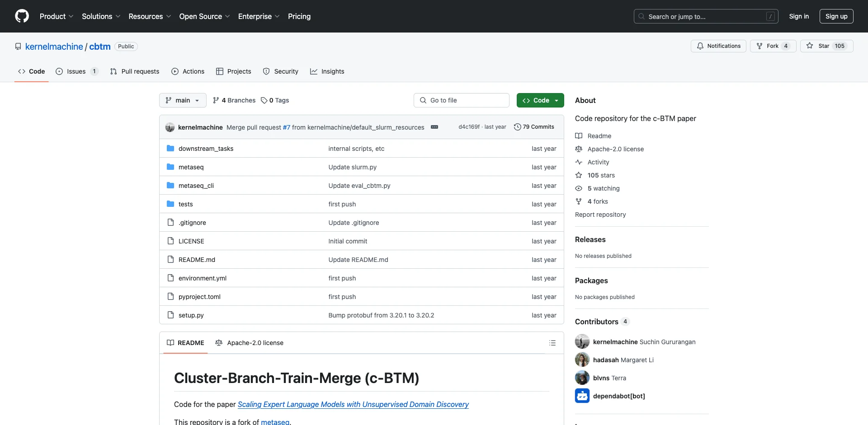
Task: Open the README outline list icon
Action: 552,343
